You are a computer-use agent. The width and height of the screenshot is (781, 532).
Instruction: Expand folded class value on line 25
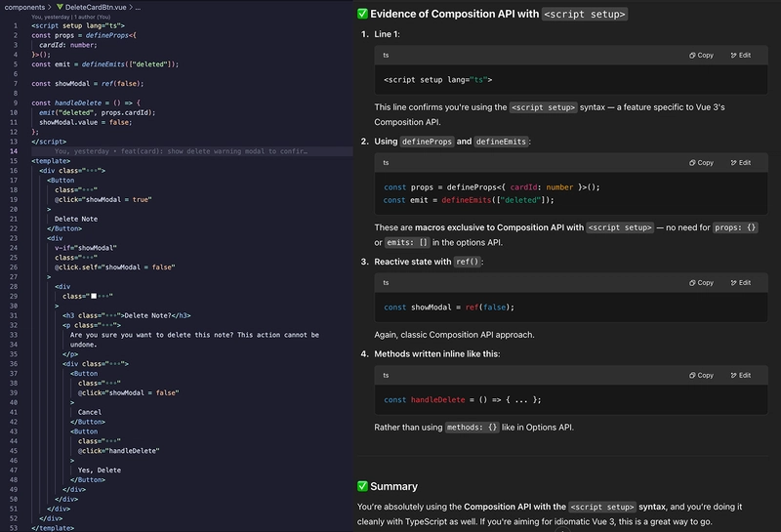(x=86, y=258)
